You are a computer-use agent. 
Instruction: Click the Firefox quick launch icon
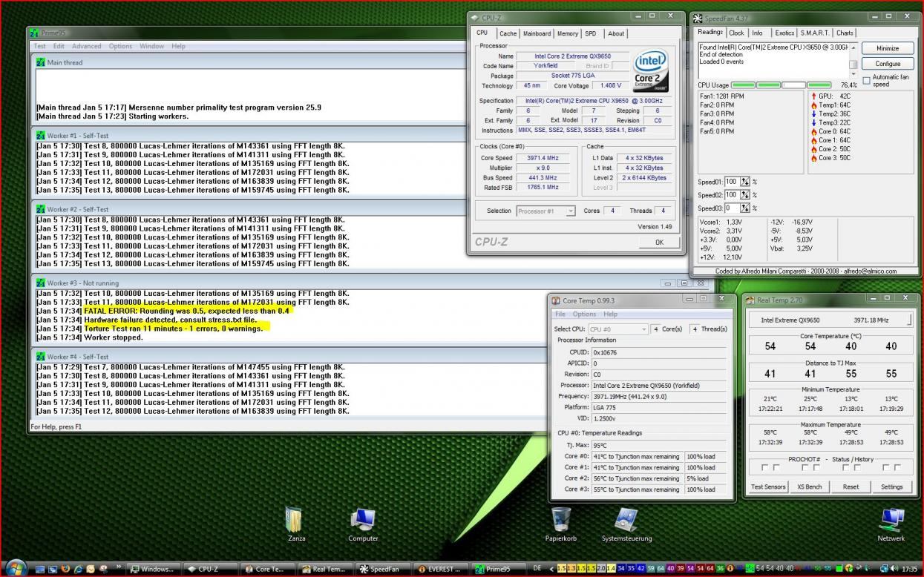point(65,569)
